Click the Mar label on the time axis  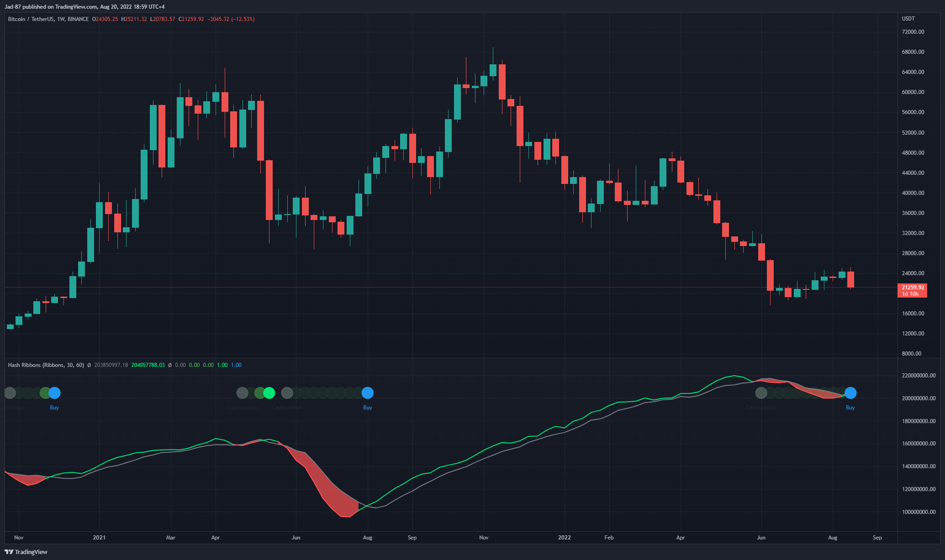(x=171, y=538)
